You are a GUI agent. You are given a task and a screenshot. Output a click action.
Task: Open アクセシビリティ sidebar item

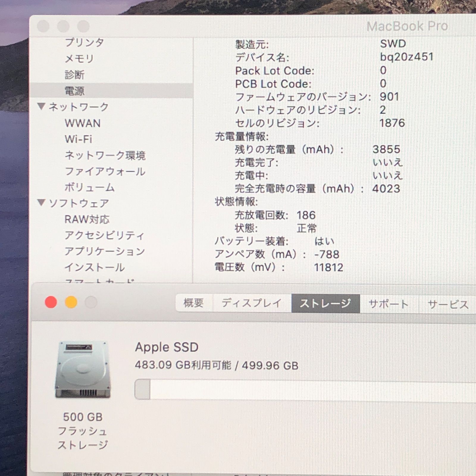pyautogui.click(x=104, y=236)
